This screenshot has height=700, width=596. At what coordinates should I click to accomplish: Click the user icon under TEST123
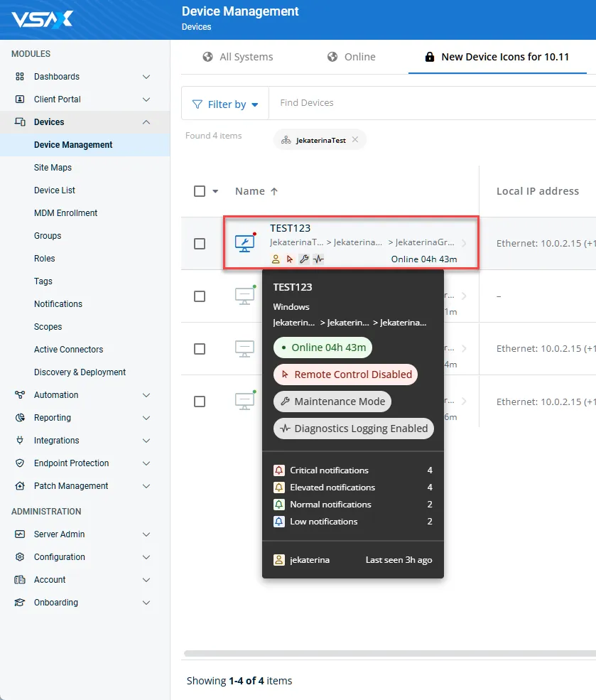coord(276,259)
